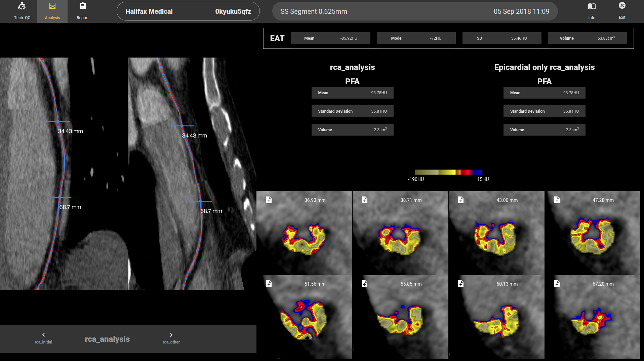The height and width of the screenshot is (361, 644).
Task: Open the Info guide icon
Action: point(592,11)
